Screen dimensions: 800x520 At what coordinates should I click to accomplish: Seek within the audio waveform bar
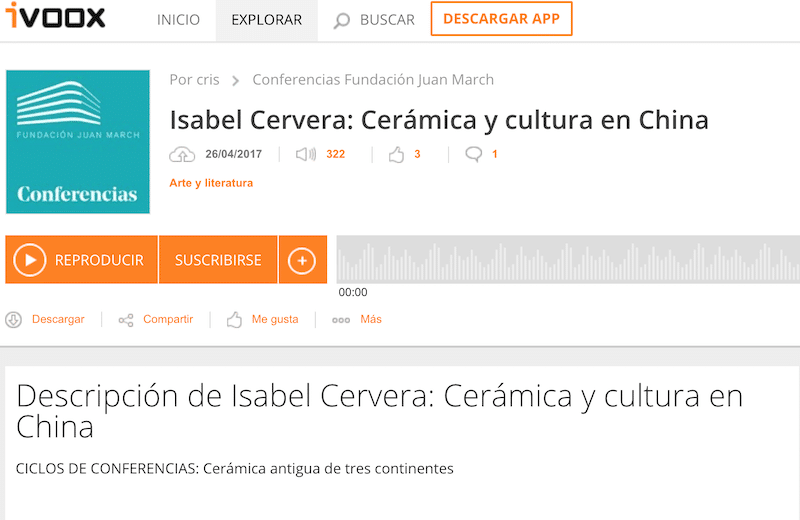coord(565,260)
